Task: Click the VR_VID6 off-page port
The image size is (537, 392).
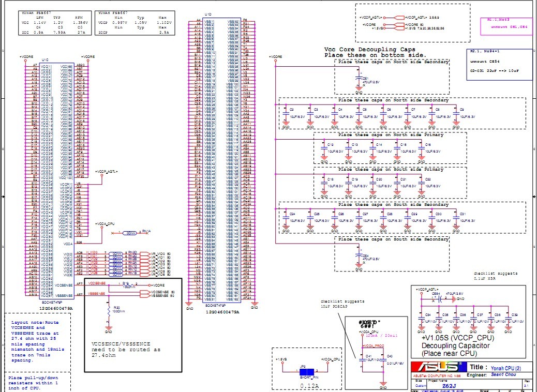Action: (145, 275)
